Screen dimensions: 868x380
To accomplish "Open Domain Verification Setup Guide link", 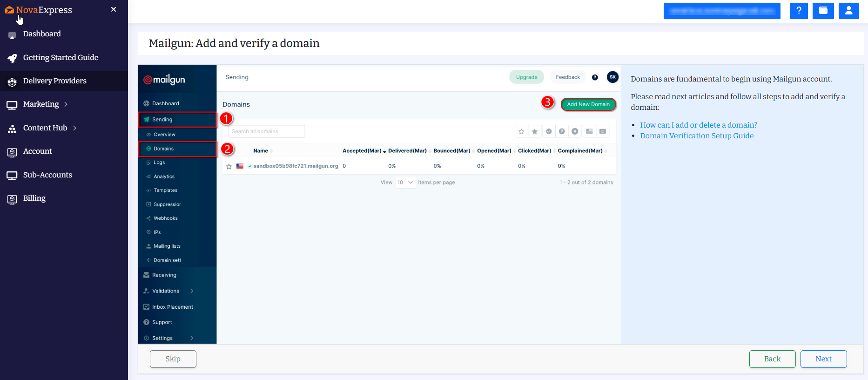I will pyautogui.click(x=697, y=136).
